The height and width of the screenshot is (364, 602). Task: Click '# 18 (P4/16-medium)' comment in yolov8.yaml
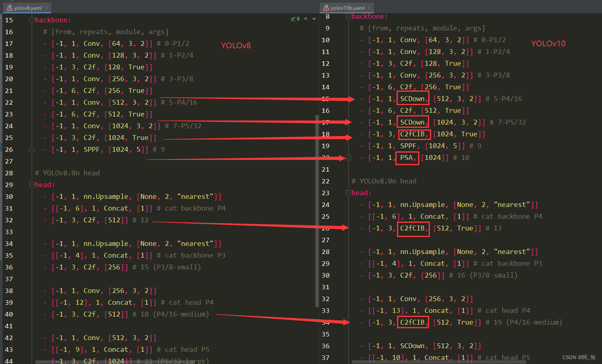tap(170, 314)
